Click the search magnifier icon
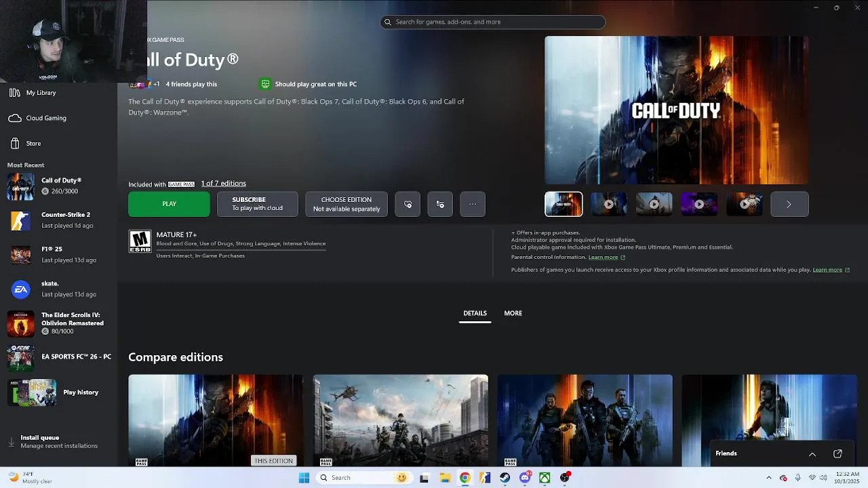This screenshot has height=488, width=868. pos(388,22)
